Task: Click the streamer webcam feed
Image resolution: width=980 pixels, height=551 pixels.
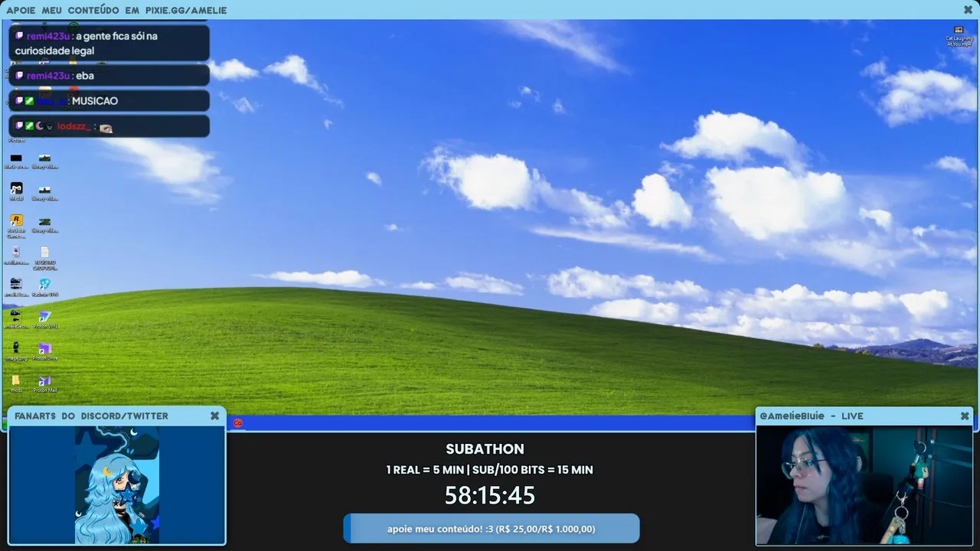Action: coord(864,485)
